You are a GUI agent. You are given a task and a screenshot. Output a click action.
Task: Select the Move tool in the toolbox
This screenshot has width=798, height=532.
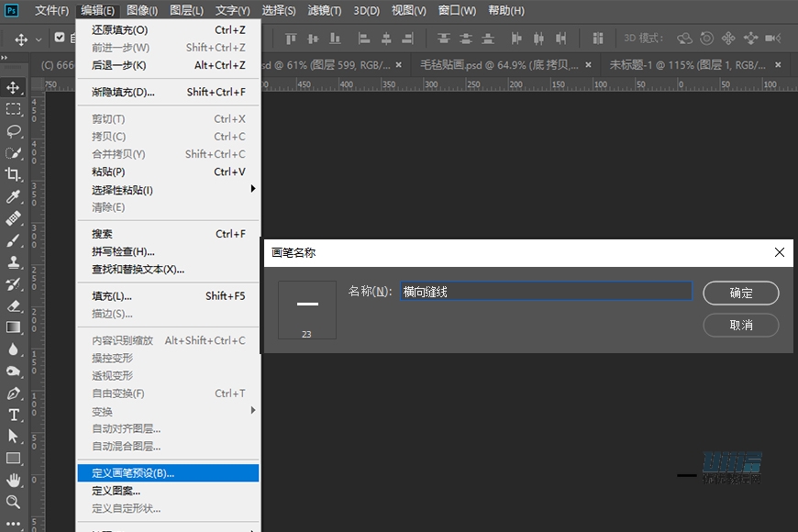[x=13, y=87]
